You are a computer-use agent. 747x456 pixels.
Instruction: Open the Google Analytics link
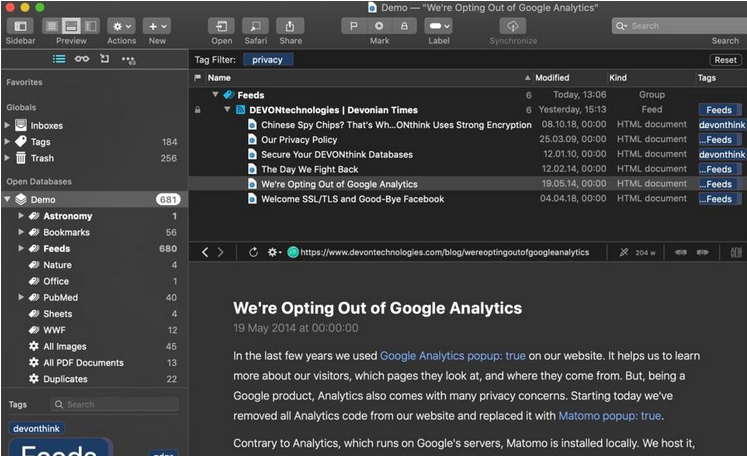(453, 356)
